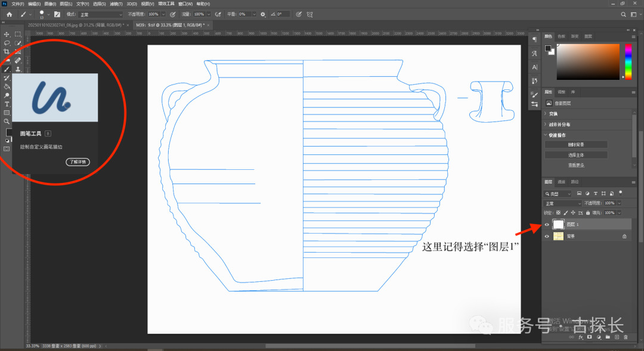Open the Character panel icon

534,67
